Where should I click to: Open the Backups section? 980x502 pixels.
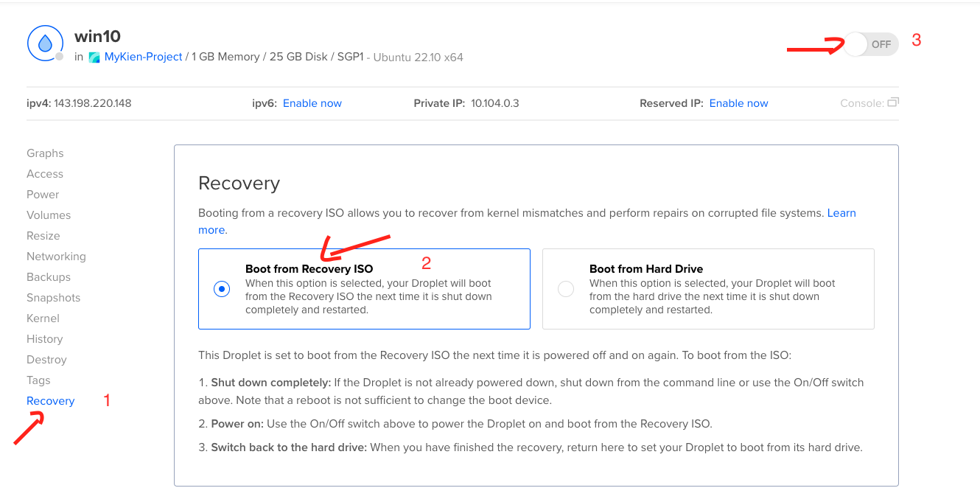click(49, 277)
